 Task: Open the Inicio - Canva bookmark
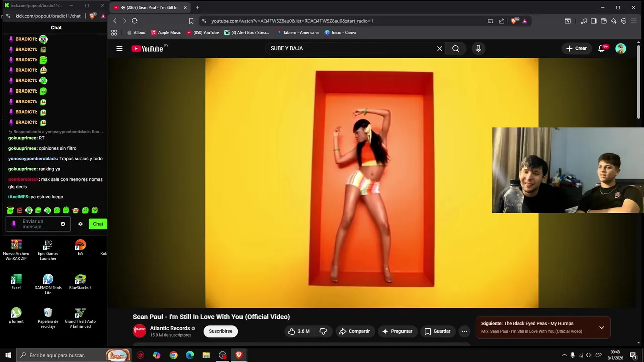point(340,33)
